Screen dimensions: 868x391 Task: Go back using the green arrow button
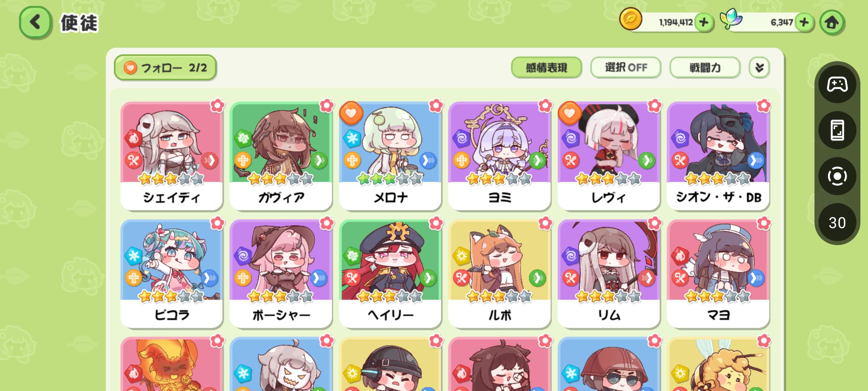(35, 22)
